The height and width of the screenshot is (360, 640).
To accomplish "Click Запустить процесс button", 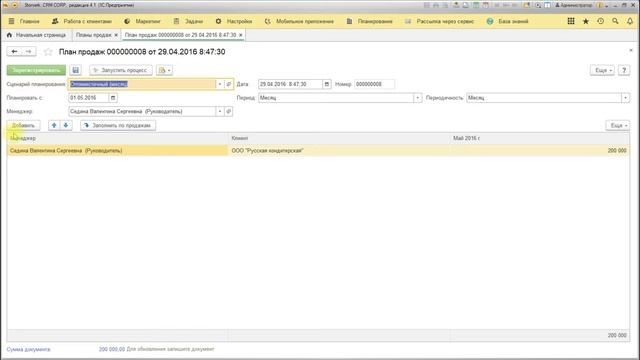I will tap(121, 70).
